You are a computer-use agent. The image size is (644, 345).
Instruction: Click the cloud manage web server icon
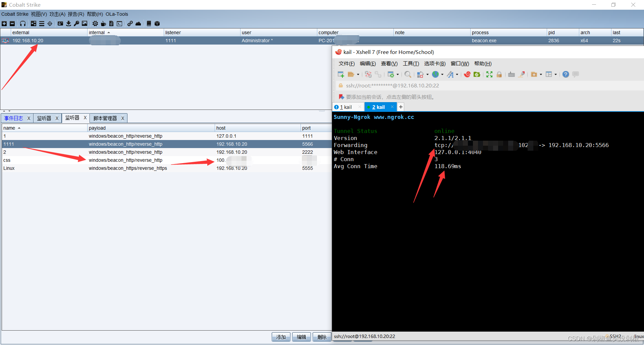138,23
